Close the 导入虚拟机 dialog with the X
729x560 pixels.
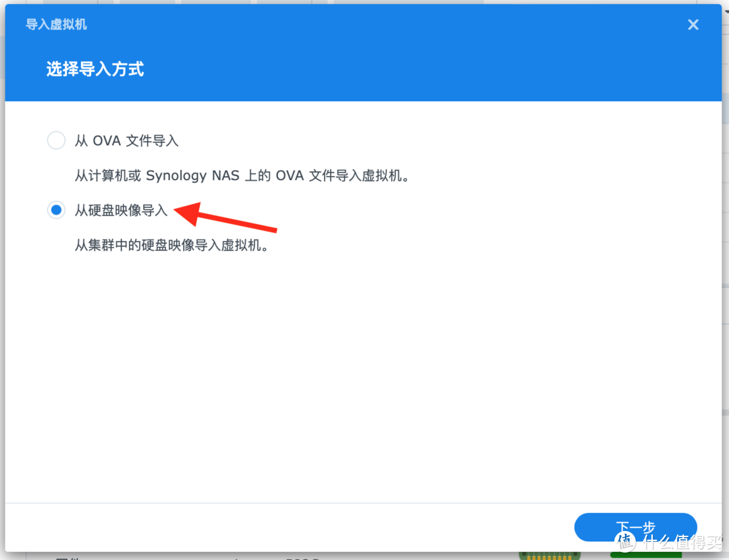(693, 24)
